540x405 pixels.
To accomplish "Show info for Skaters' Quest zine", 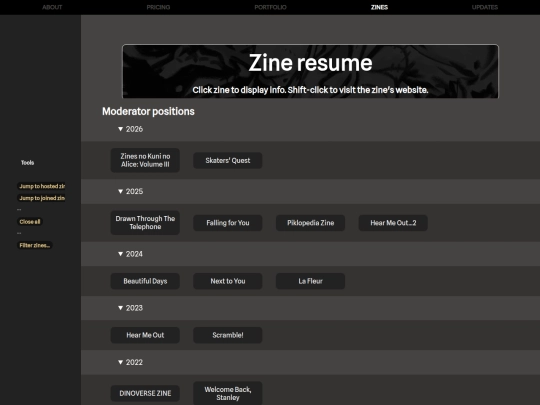I will [x=228, y=160].
